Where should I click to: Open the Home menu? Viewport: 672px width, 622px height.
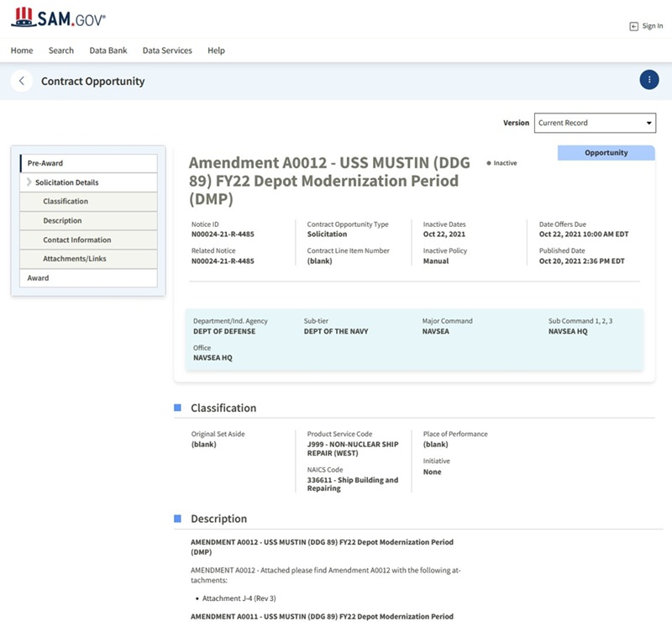click(22, 50)
